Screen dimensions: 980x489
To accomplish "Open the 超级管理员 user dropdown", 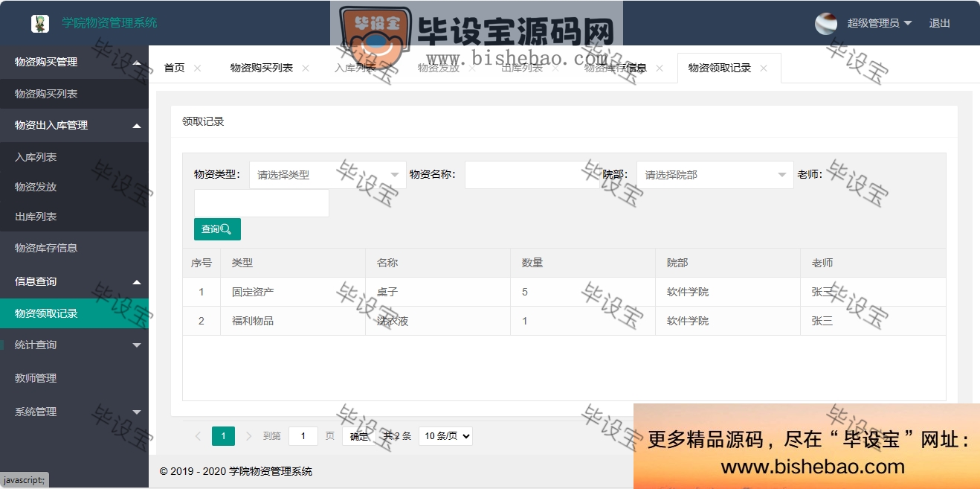I will [x=880, y=23].
